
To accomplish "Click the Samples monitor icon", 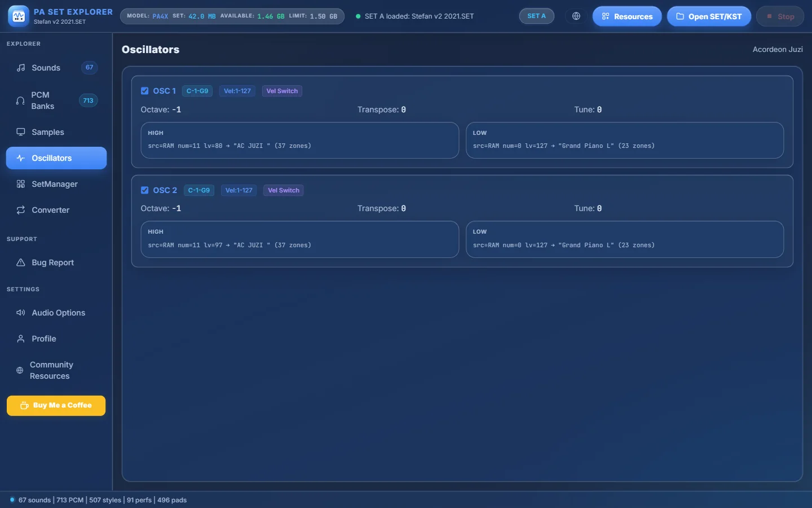I will coord(21,132).
